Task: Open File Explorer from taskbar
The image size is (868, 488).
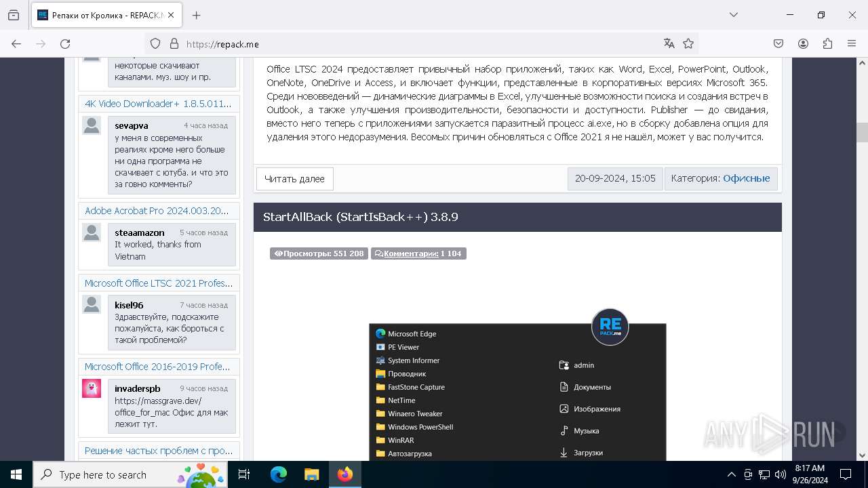Action: [311, 474]
